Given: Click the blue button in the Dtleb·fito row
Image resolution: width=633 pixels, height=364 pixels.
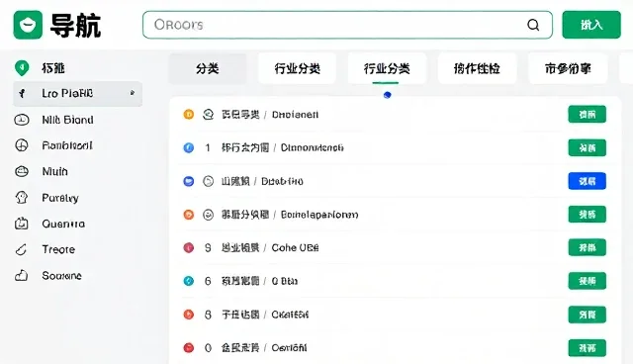Looking at the screenshot, I should click(587, 181).
